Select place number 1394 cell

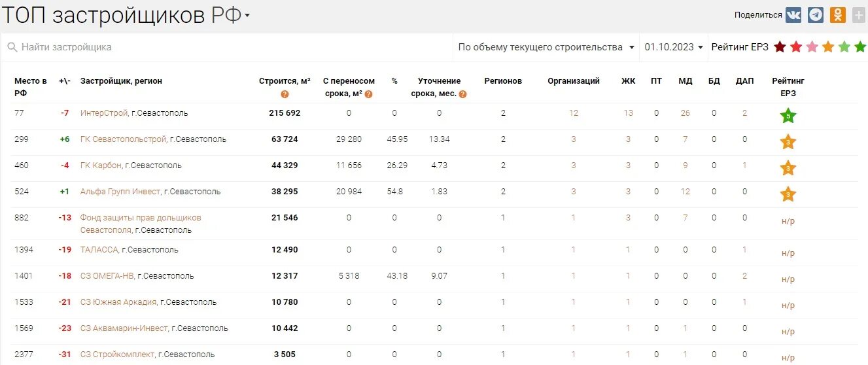click(23, 250)
